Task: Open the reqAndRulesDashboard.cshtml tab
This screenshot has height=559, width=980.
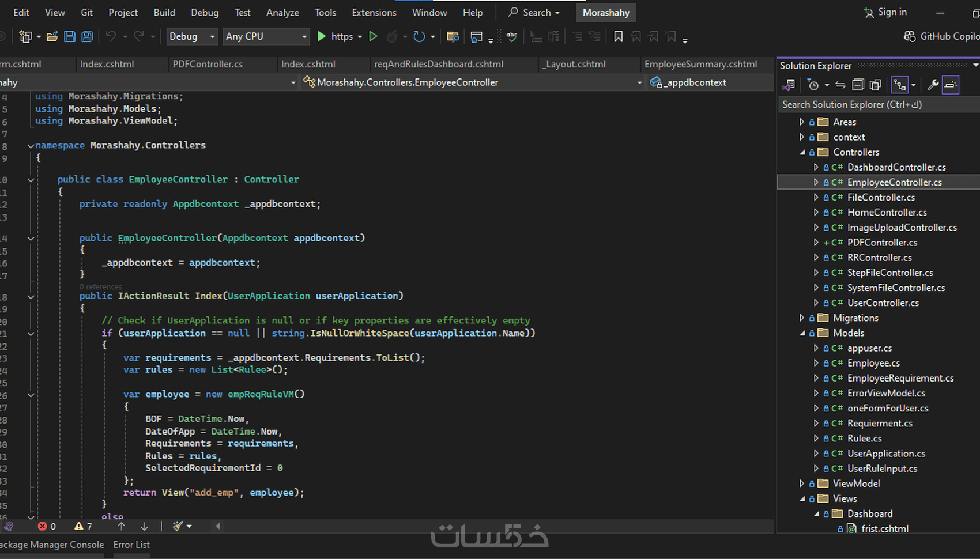Action: (439, 65)
